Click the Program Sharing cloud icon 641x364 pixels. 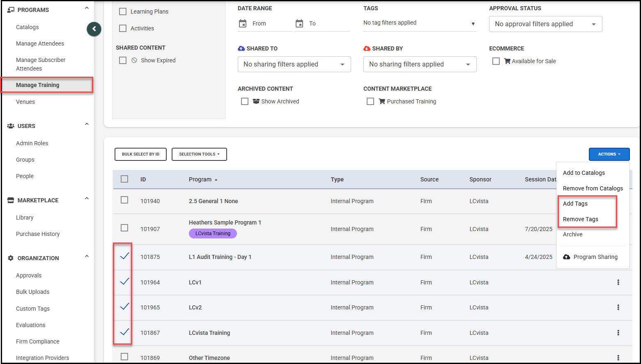pos(567,257)
